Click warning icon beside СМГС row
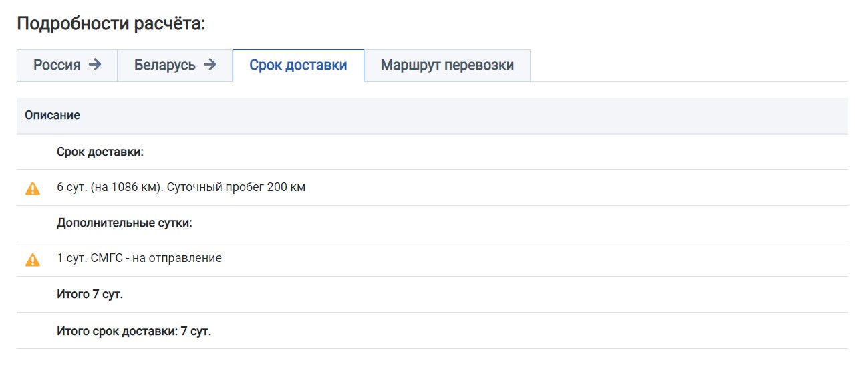This screenshot has height=383, width=868. click(33, 259)
